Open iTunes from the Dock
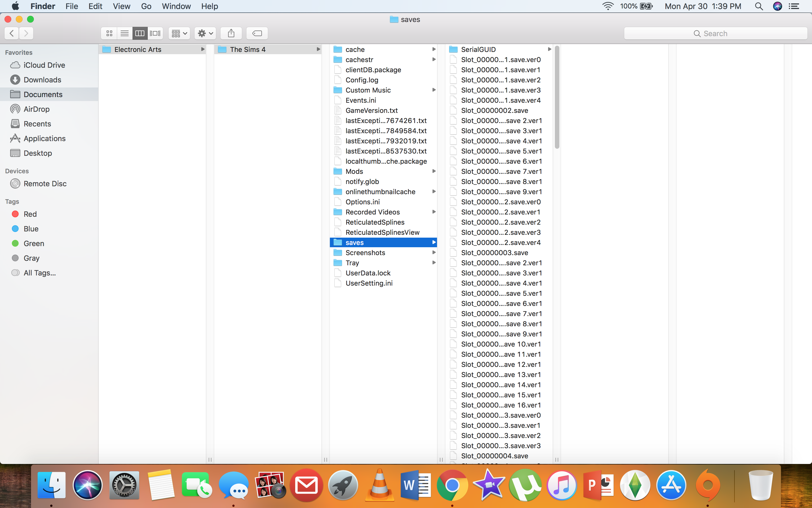812x508 pixels. point(562,485)
